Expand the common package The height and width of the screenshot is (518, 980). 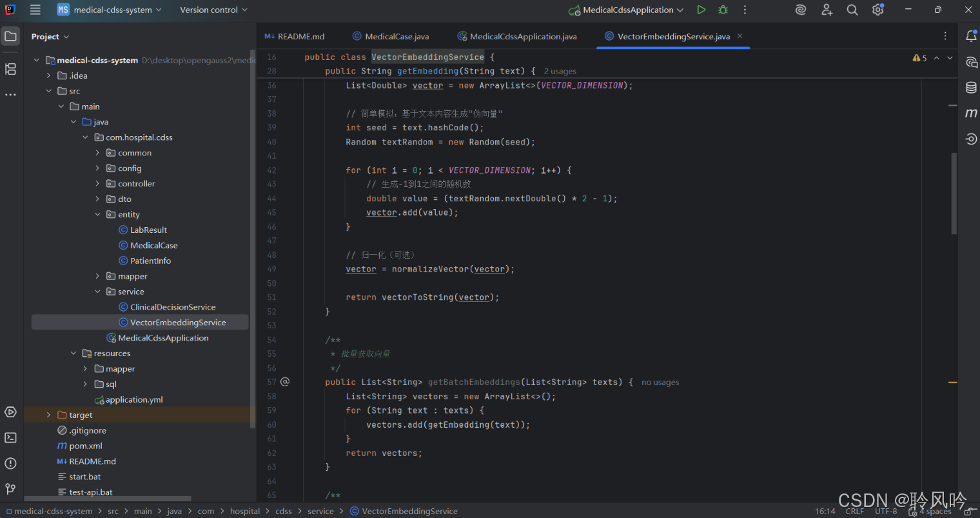[x=97, y=153]
